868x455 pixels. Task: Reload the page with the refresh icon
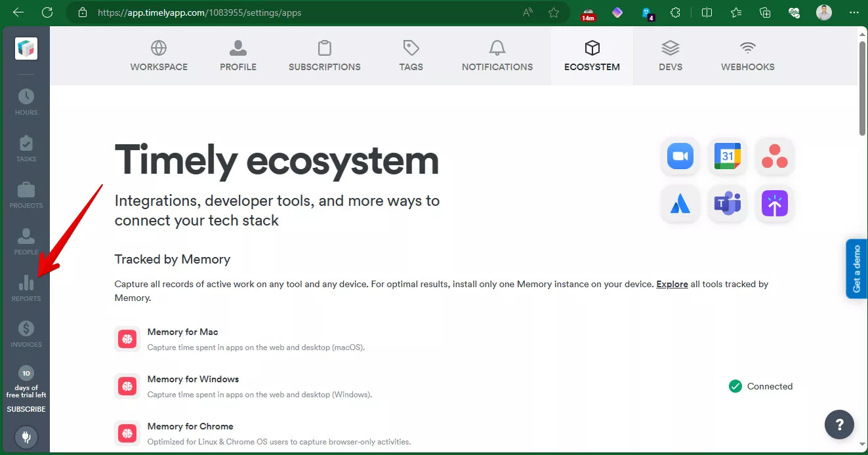pos(47,12)
